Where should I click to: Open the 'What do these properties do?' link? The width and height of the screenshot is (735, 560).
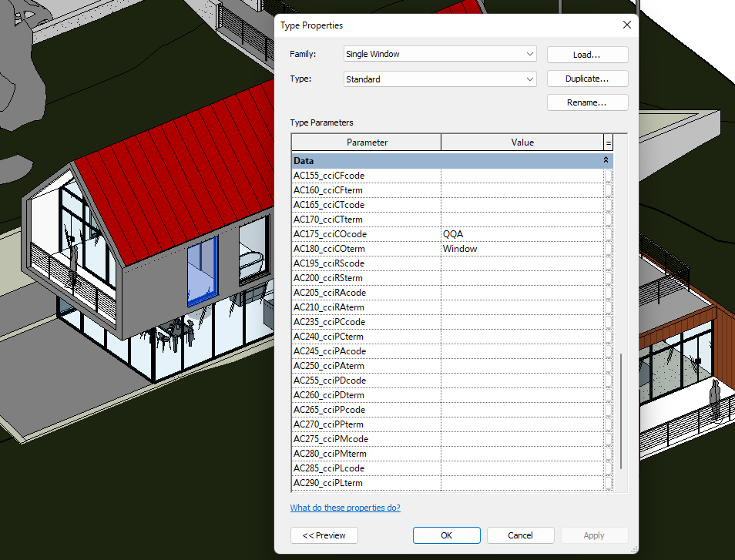345,508
